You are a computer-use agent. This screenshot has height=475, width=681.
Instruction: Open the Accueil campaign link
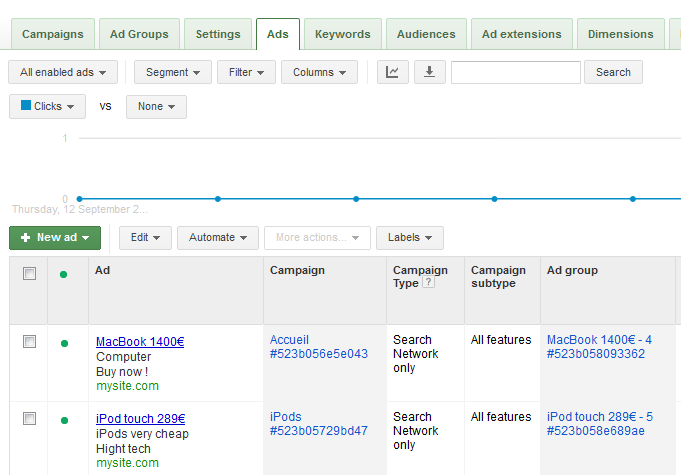[289, 340]
